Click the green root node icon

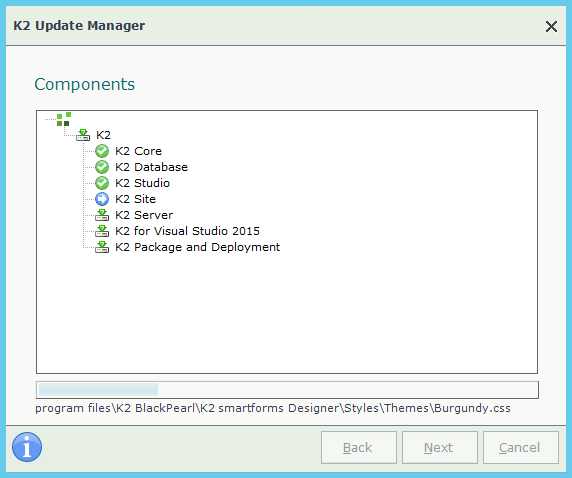(64, 119)
